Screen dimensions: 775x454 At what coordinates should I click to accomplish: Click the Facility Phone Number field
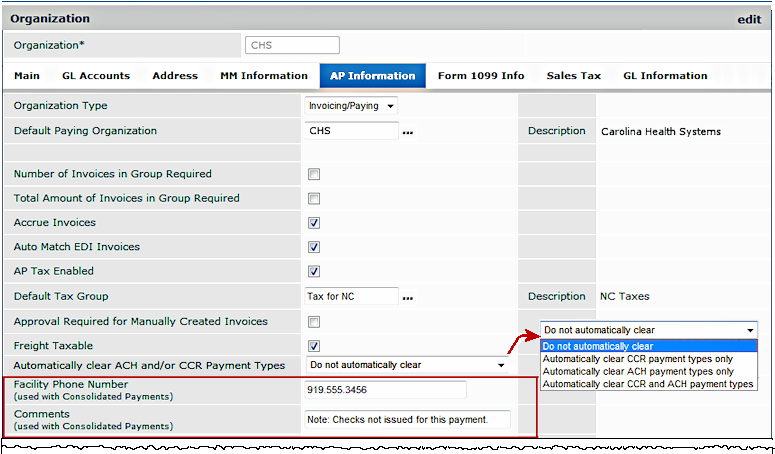[x=385, y=390]
